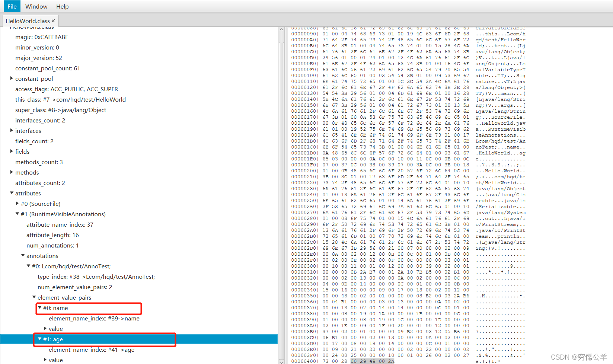Select the minor_version: 0 row
The height and width of the screenshot is (364, 613).
tap(37, 47)
